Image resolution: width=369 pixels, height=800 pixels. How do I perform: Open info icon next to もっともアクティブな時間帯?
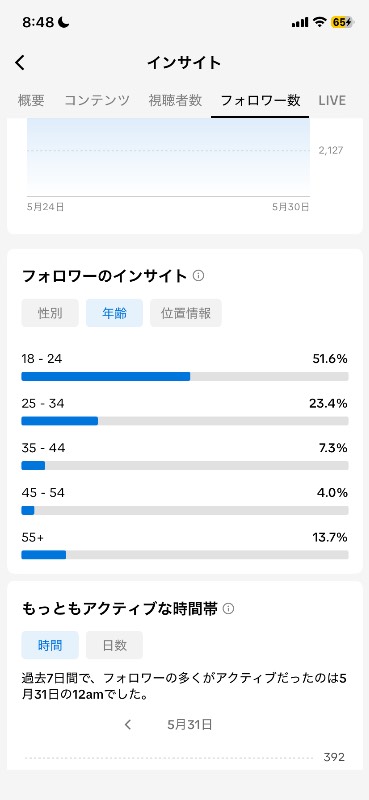click(x=229, y=608)
